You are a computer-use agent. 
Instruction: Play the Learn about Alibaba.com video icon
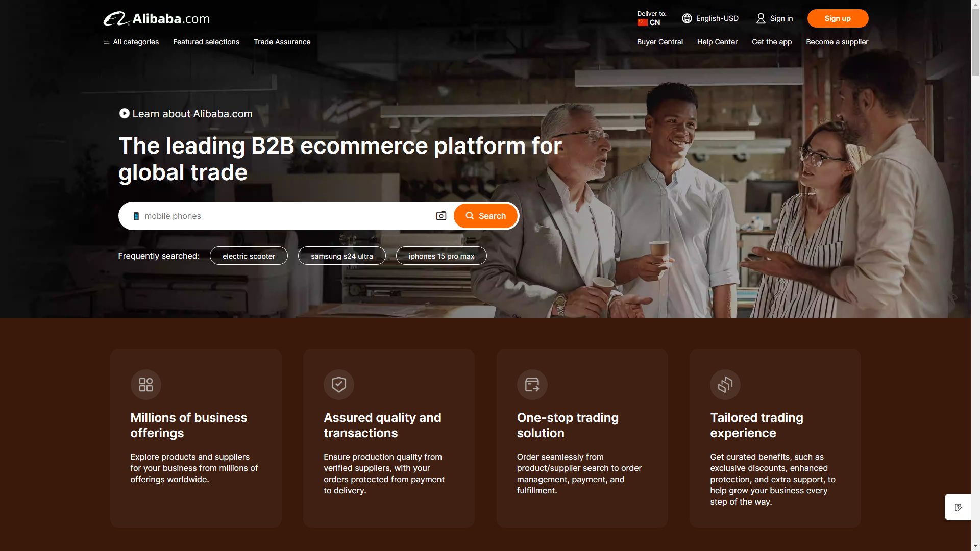tap(124, 113)
